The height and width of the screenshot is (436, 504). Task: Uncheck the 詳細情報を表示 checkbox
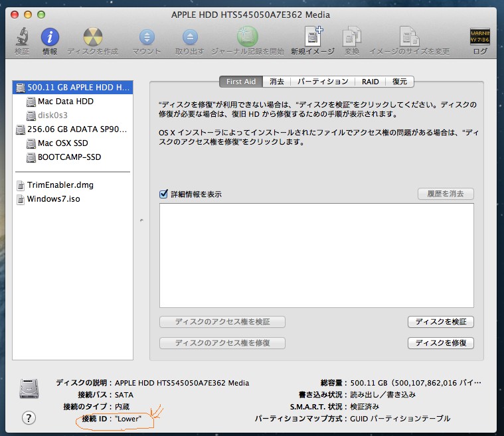point(163,194)
